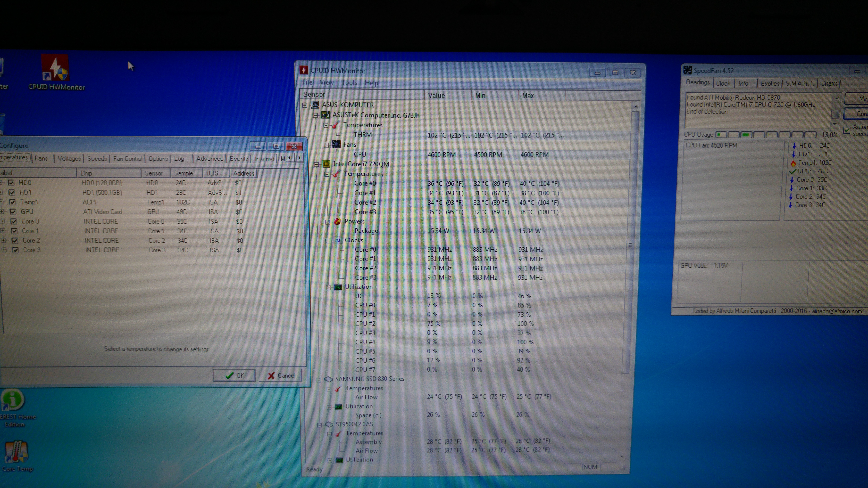The width and height of the screenshot is (868, 488).
Task: Click the Intel Core i7 720QM chip icon
Action: point(326,164)
